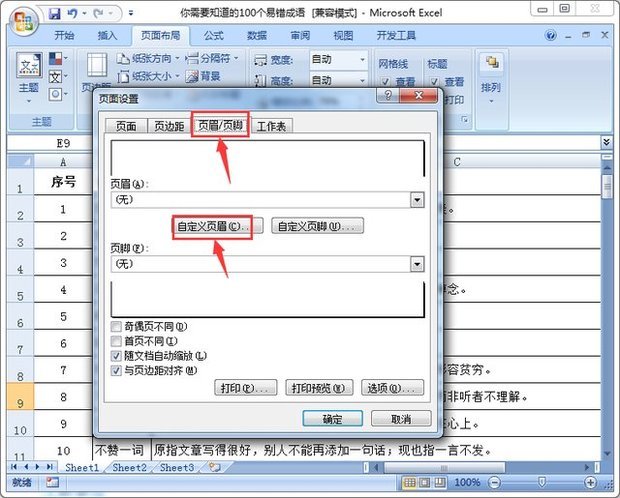Viewport: 620px width, 498px height.
Task: Click the dialog help question button
Action: 388,95
